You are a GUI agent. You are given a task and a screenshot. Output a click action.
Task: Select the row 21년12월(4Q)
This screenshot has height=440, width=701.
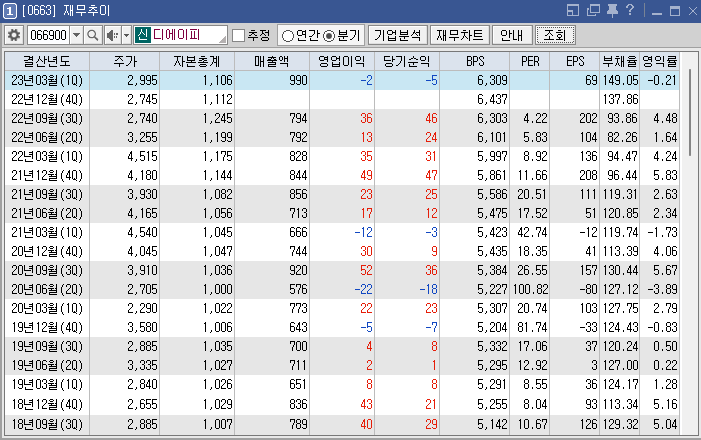tap(342, 175)
